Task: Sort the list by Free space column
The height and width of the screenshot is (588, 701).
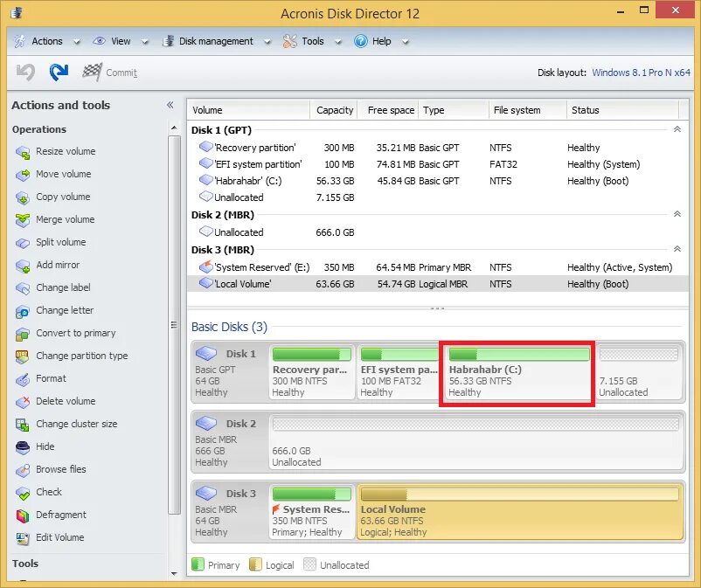Action: tap(388, 110)
